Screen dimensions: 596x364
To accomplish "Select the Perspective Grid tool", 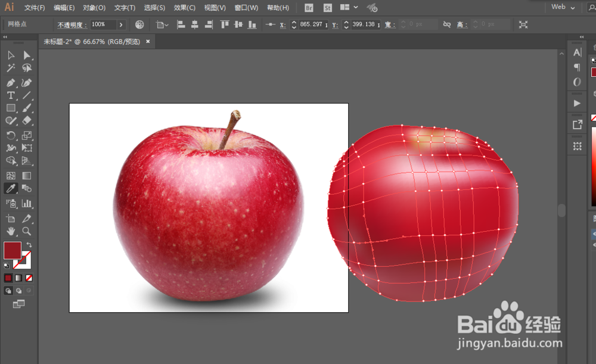I will (x=27, y=161).
